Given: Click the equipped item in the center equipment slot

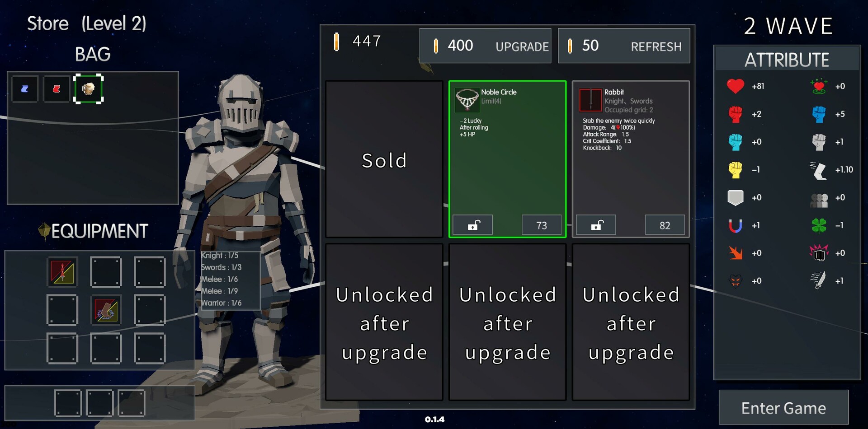Looking at the screenshot, I should point(106,310).
